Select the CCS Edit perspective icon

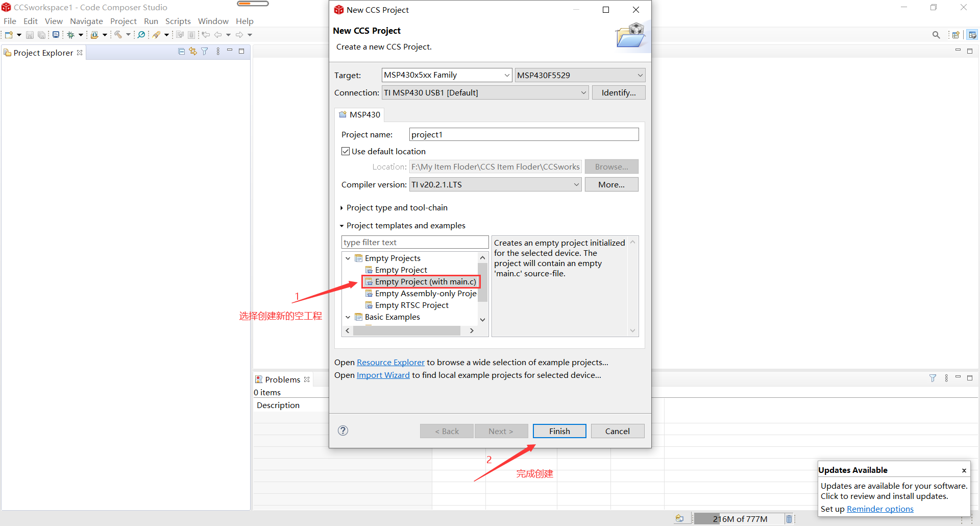[972, 35]
